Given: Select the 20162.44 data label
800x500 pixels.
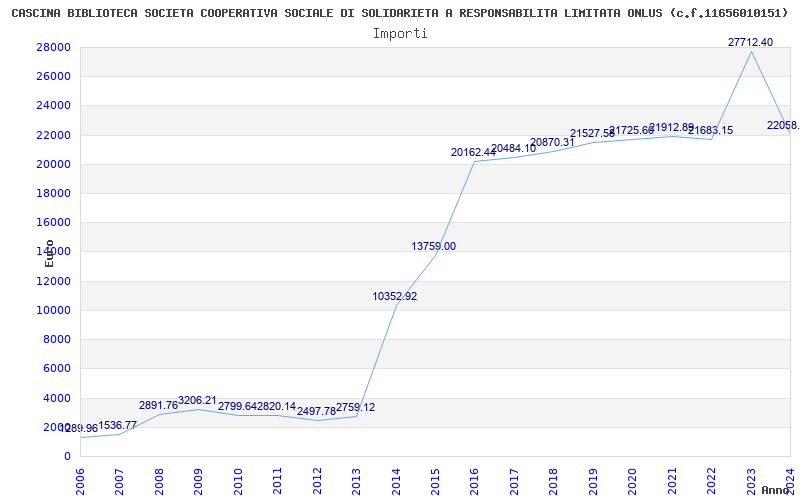Looking at the screenshot, I should [473, 152].
